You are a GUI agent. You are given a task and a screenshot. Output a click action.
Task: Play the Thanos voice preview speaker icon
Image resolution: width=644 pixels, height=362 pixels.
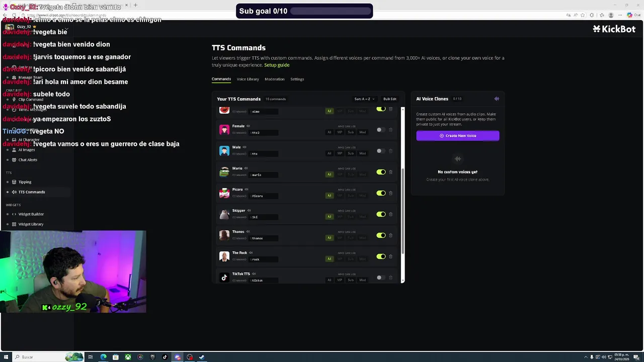[x=248, y=232]
